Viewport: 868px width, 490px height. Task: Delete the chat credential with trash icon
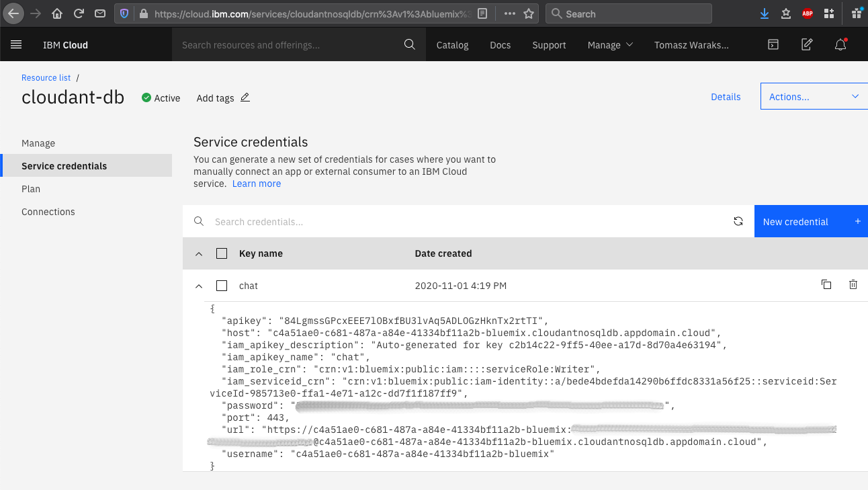(x=853, y=285)
